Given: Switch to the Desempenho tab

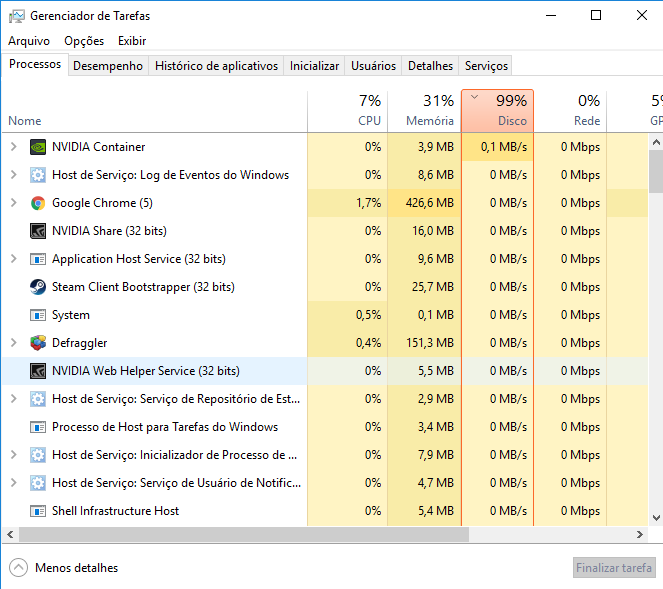Looking at the screenshot, I should (108, 66).
